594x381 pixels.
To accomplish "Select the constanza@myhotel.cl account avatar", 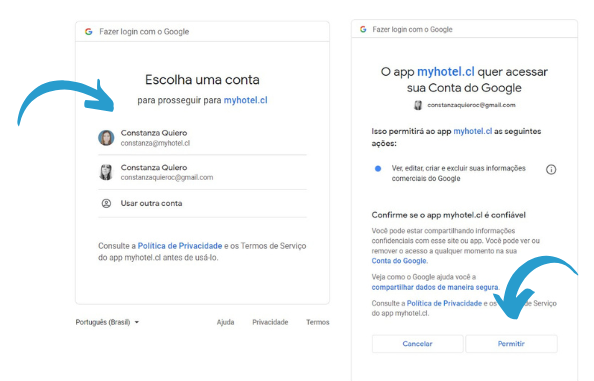I will [x=106, y=138].
